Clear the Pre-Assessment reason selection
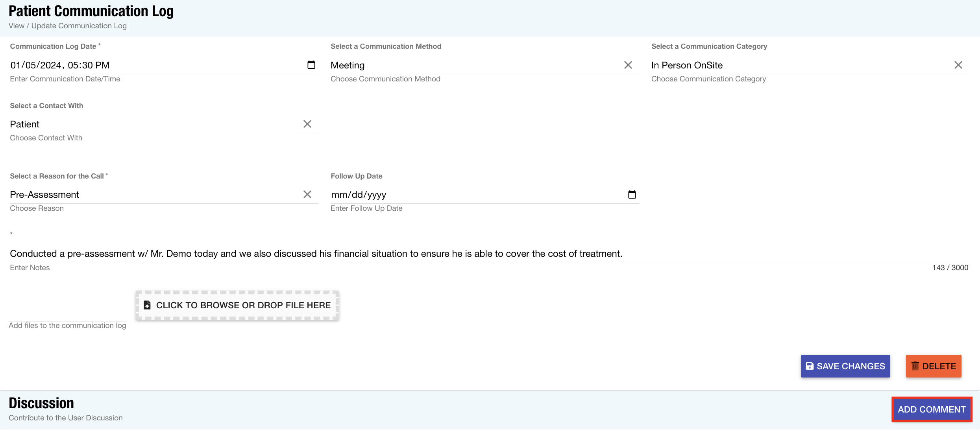980x431 pixels. 307,194
